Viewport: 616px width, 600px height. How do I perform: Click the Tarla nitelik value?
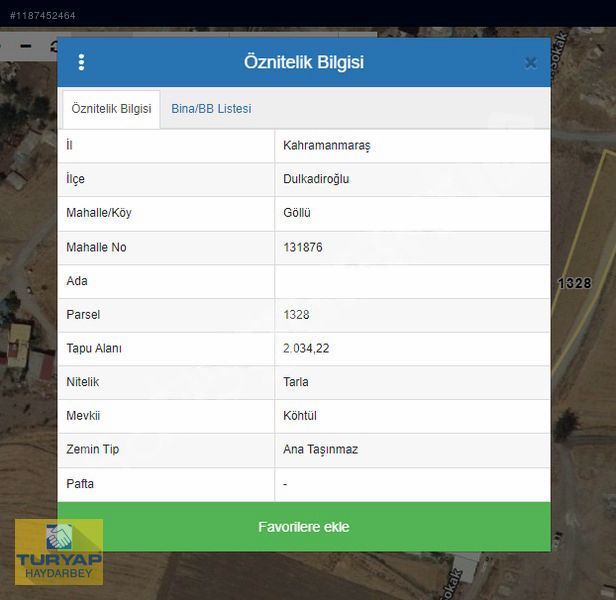(x=295, y=382)
